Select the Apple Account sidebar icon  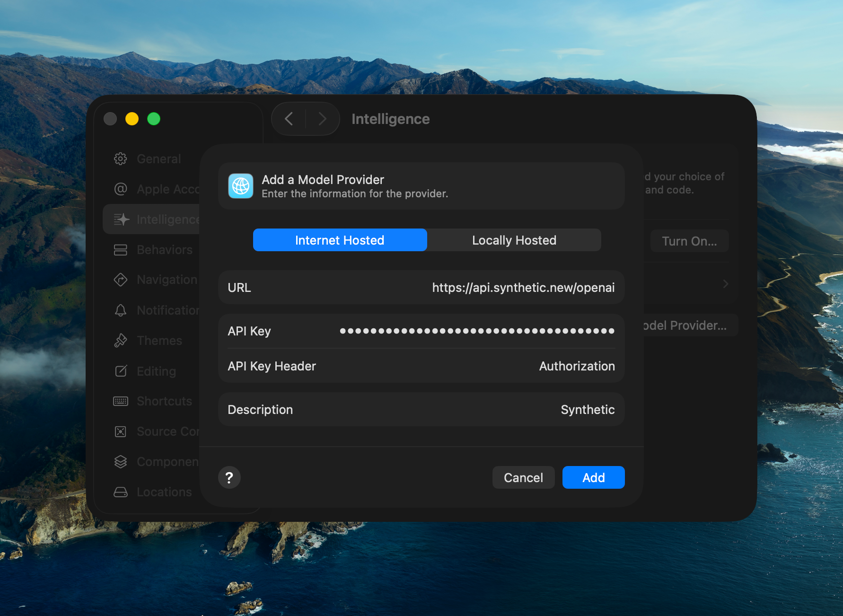pos(120,189)
